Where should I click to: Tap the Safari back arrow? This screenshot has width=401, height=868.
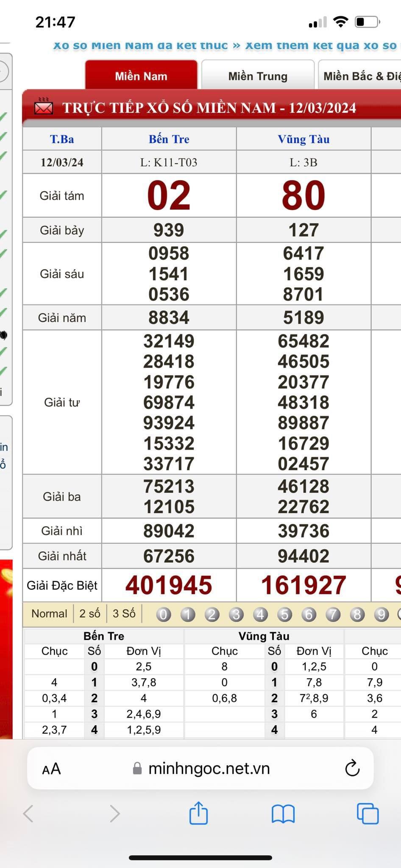tap(28, 813)
